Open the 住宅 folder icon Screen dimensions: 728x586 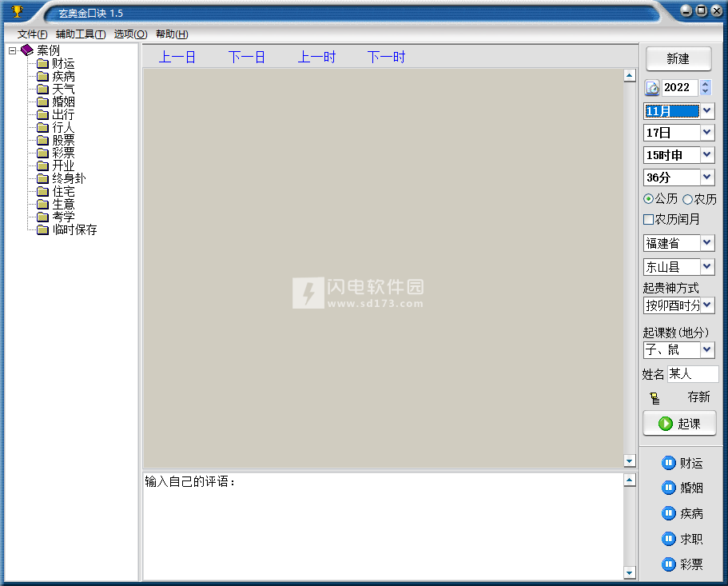pos(42,191)
